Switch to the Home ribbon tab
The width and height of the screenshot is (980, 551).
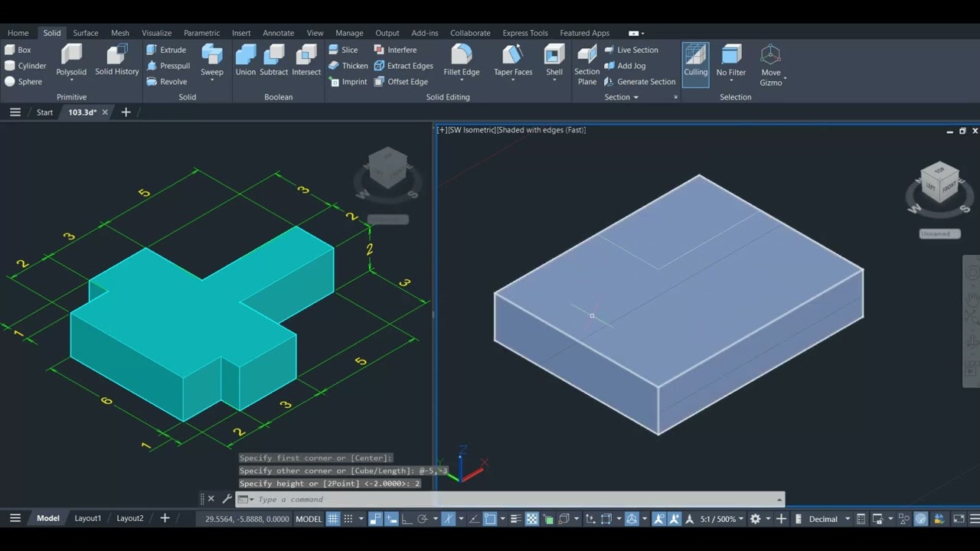click(x=18, y=33)
